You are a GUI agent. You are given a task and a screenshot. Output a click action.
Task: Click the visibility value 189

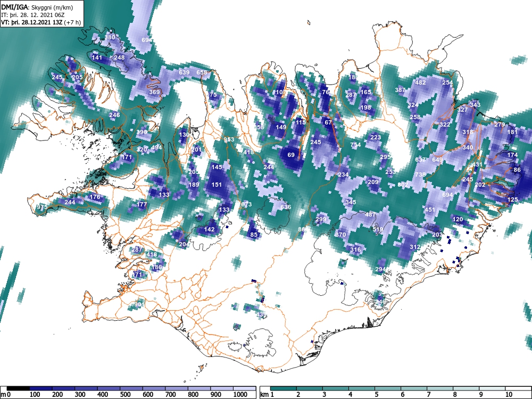pos(194,185)
